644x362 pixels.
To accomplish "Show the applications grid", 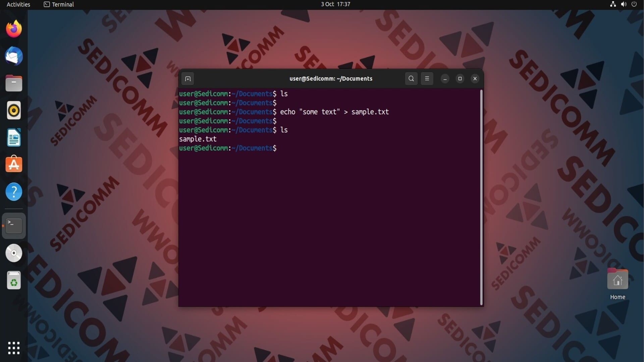I will pyautogui.click(x=14, y=348).
